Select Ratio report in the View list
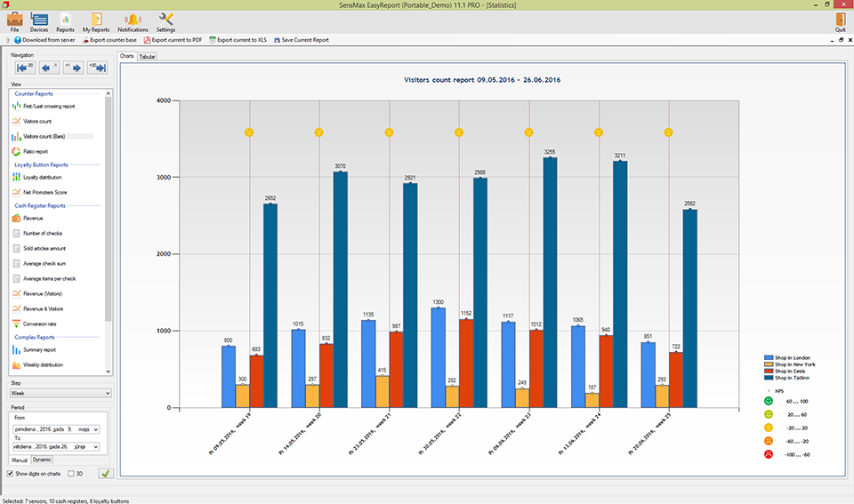Image resolution: width=854 pixels, height=504 pixels. click(36, 152)
